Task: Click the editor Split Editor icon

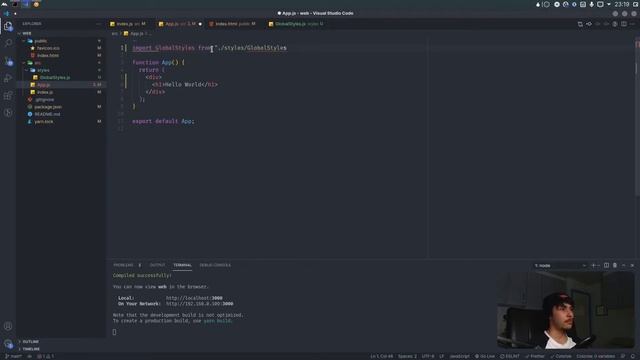Action: click(x=624, y=24)
